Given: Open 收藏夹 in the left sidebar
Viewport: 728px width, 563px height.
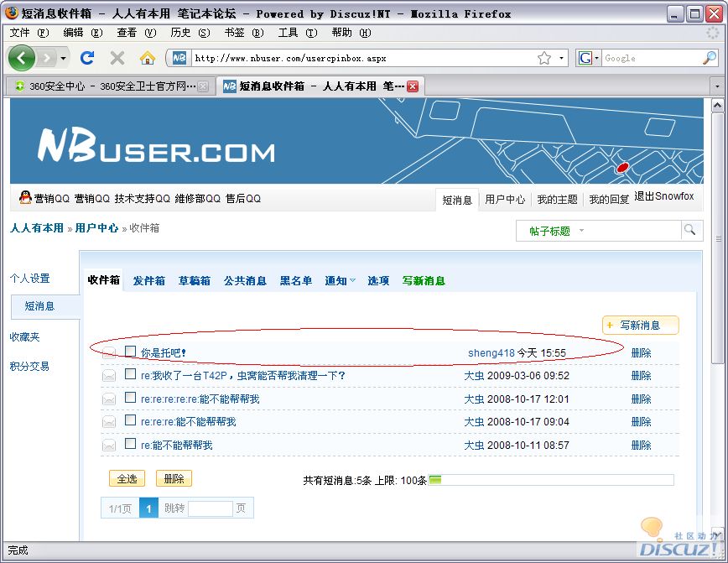Looking at the screenshot, I should [x=24, y=336].
